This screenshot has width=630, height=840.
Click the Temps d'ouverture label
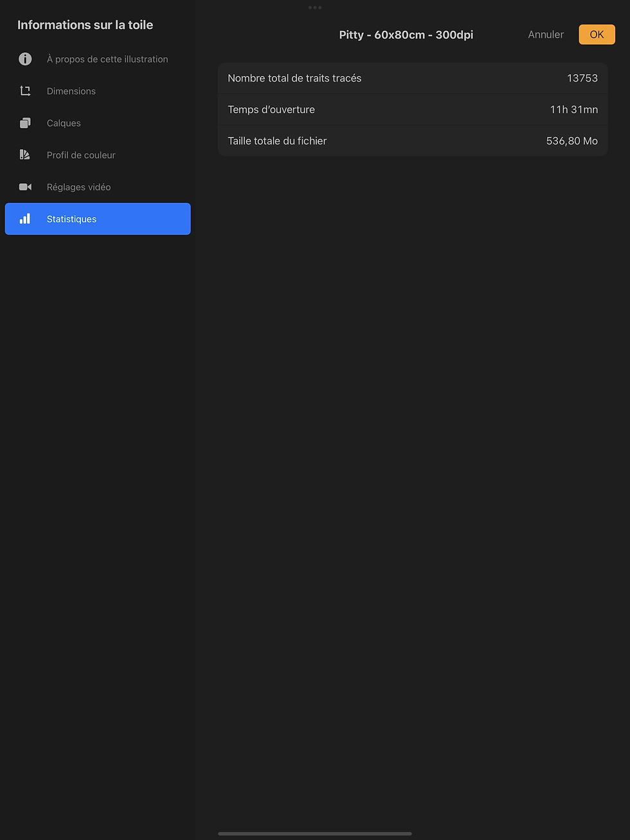271,110
